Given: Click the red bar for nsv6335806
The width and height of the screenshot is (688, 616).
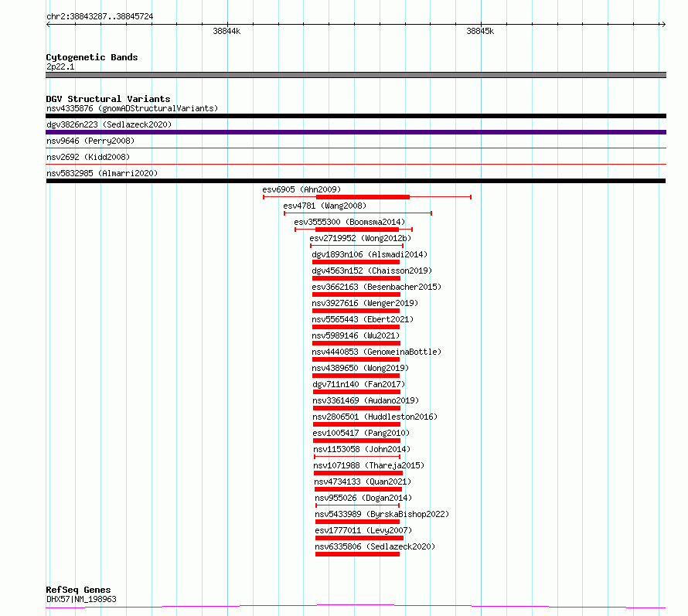Looking at the screenshot, I should coord(358,554).
